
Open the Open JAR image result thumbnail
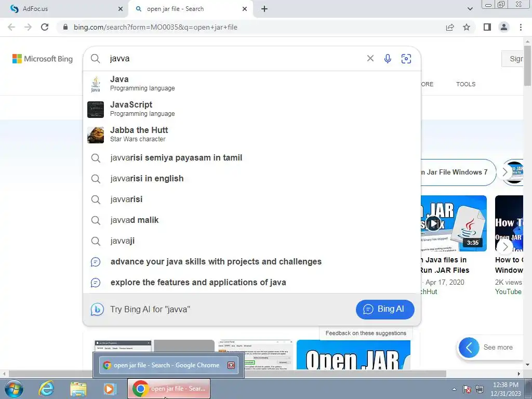353,354
